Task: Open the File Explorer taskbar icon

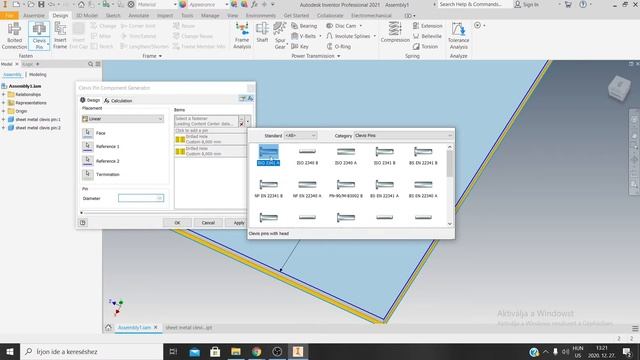Action: [x=236, y=351]
